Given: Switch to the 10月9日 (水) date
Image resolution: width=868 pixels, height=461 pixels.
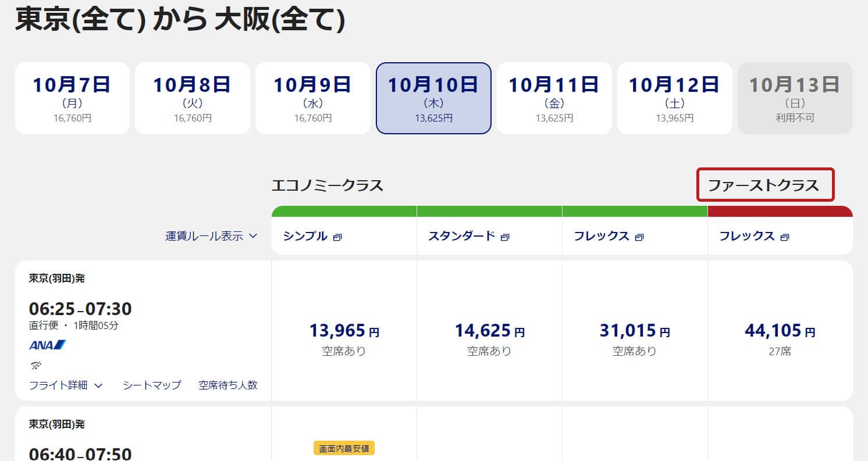Looking at the screenshot, I should coord(313,98).
